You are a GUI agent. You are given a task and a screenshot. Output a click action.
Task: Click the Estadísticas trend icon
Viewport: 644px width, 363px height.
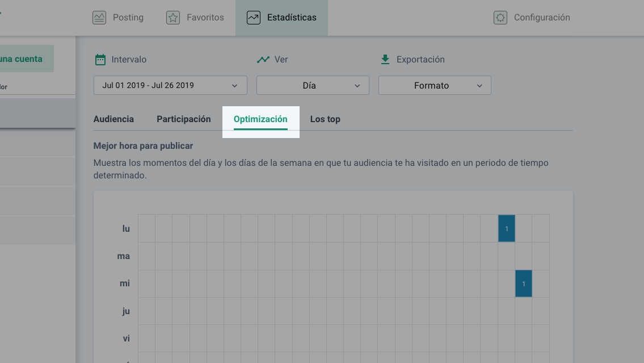click(x=254, y=18)
